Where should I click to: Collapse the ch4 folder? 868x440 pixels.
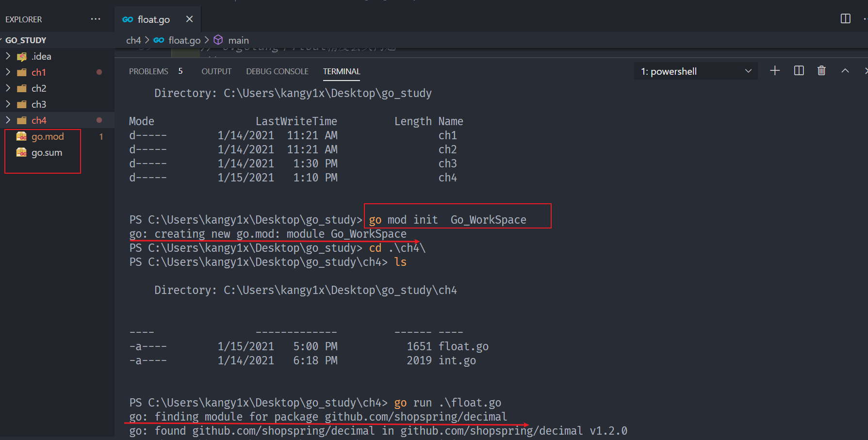(8, 120)
